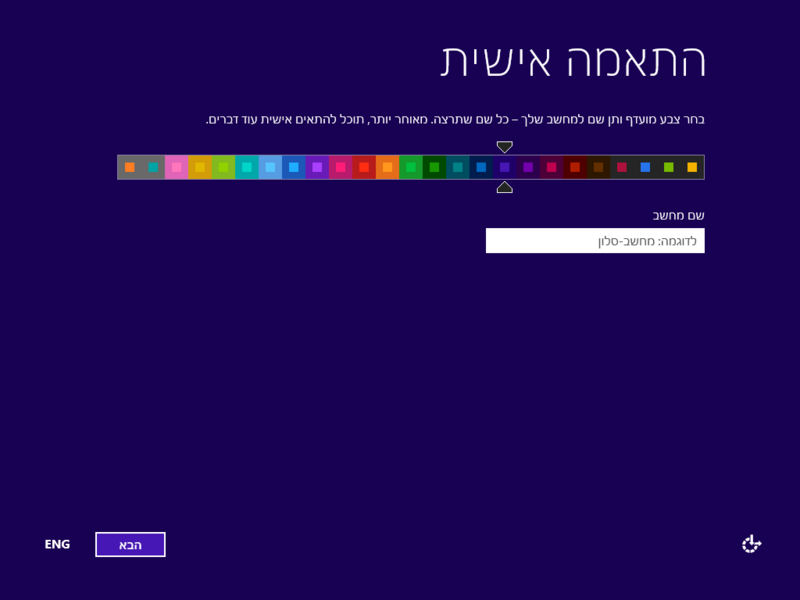Screen dimensions: 800x600
Task: Select the dark brown color swatch
Action: 598,167
